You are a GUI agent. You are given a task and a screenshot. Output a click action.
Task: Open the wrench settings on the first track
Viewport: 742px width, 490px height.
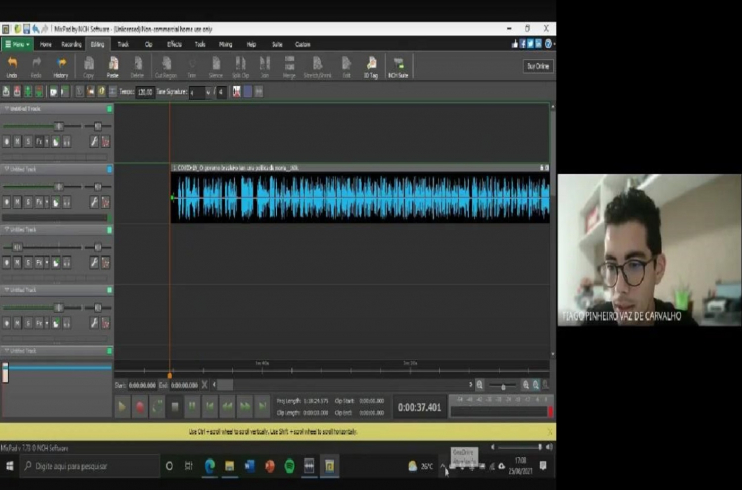(x=94, y=141)
